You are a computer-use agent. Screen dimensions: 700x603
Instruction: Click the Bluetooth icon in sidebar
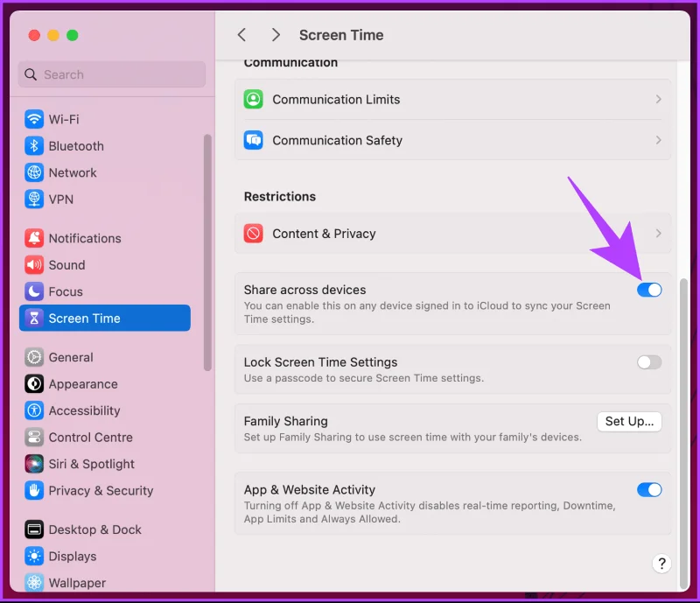coord(34,146)
